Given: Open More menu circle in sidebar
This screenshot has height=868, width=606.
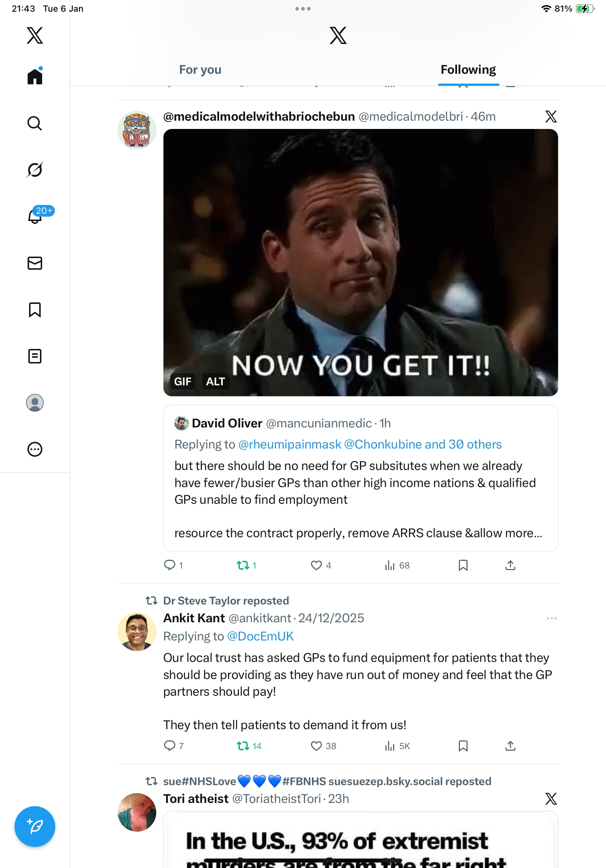Looking at the screenshot, I should point(35,449).
